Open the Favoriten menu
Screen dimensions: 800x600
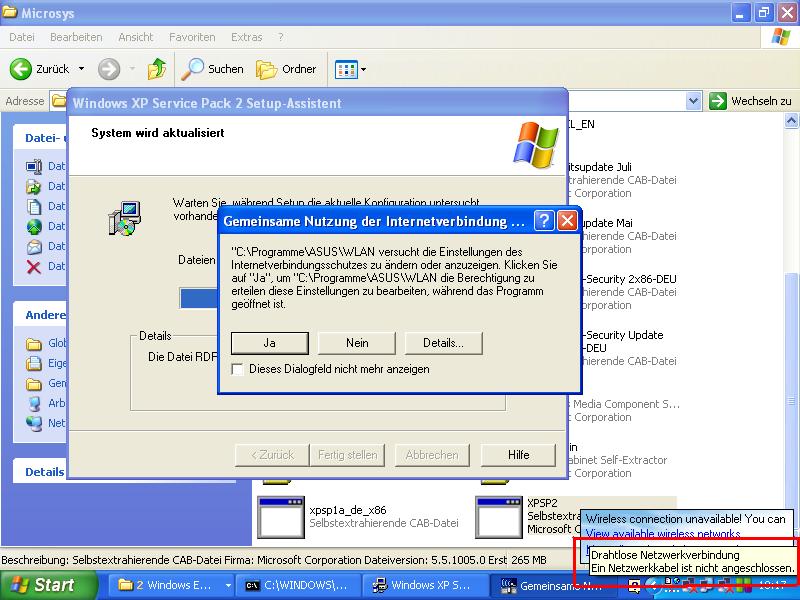pyautogui.click(x=192, y=37)
